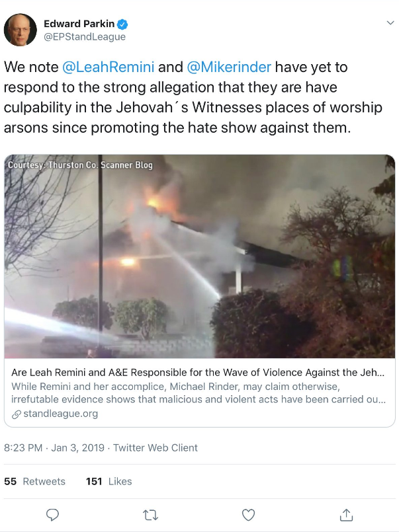399x532 pixels.
Task: Open the article headline about Leah Remini
Action: coord(198,373)
